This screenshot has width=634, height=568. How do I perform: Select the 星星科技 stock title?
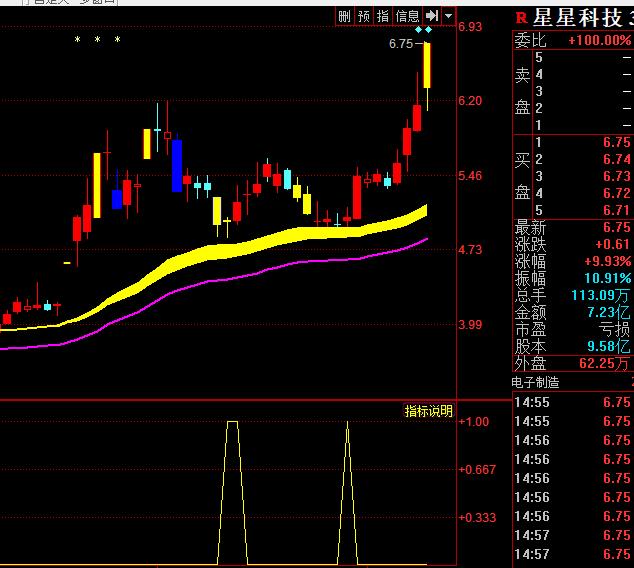tap(577, 18)
